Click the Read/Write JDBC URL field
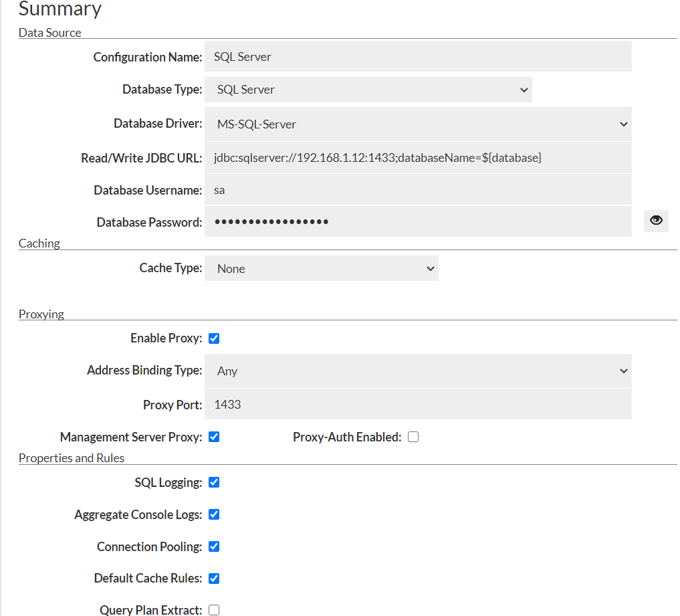Viewport: 680px width, 616px height. [418, 158]
